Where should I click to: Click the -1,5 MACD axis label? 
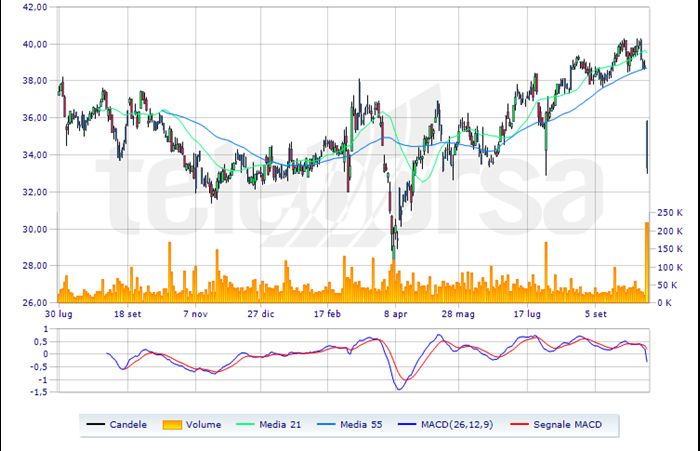point(37,393)
